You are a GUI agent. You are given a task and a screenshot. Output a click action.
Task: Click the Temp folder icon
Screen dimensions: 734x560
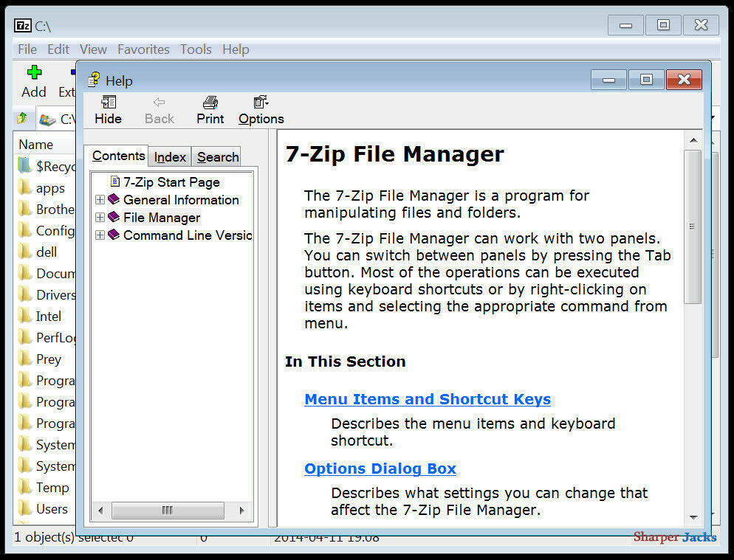[24, 486]
